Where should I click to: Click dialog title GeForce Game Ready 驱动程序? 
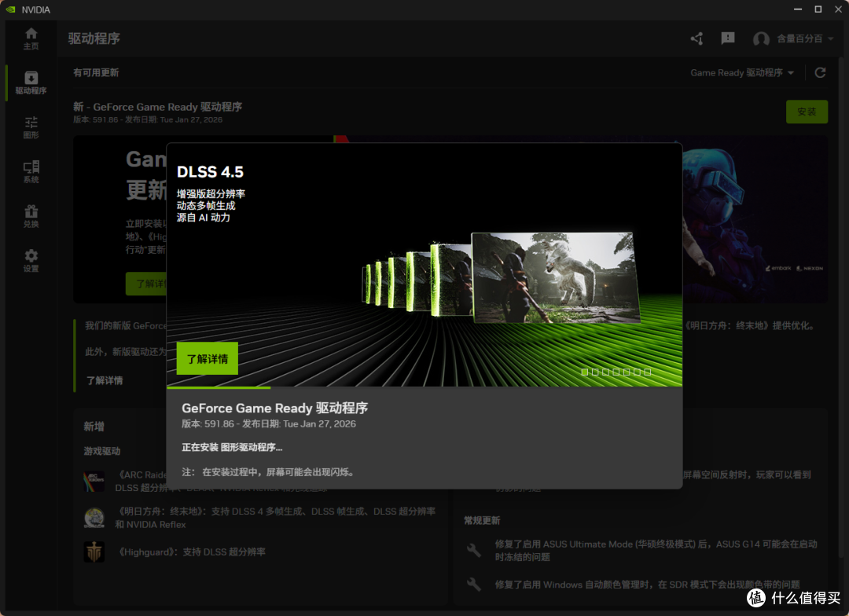[x=274, y=408]
